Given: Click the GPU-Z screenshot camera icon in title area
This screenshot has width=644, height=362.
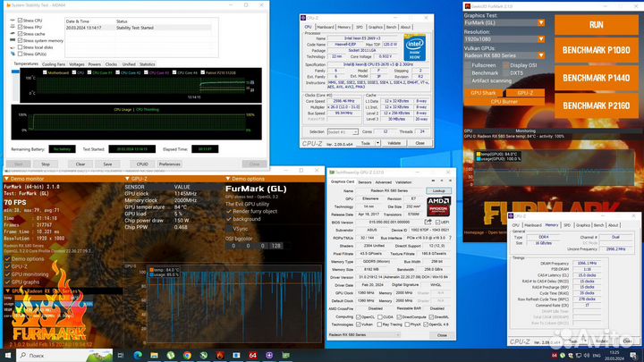Looking at the screenshot, I should [x=433, y=181].
